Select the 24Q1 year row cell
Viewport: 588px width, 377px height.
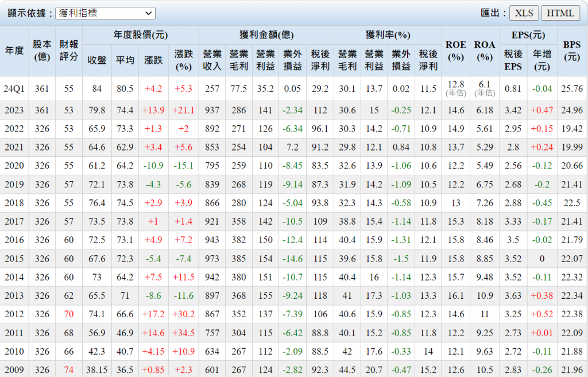(14, 89)
